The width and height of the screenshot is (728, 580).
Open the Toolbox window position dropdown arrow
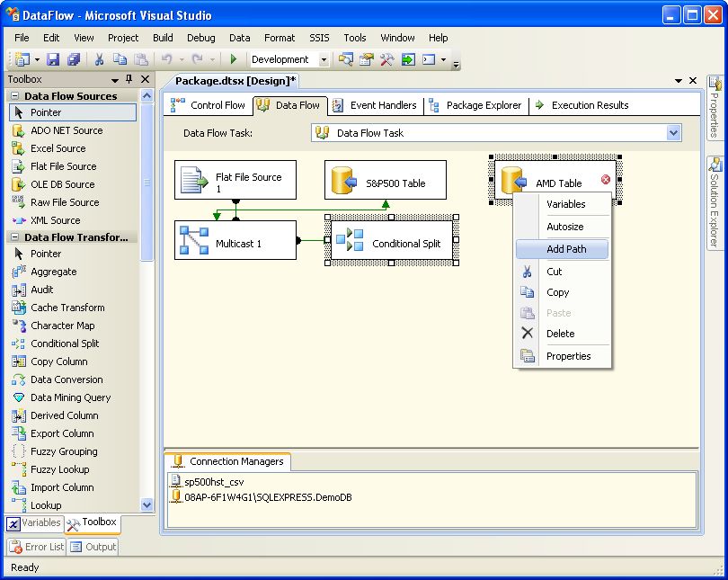pos(115,80)
